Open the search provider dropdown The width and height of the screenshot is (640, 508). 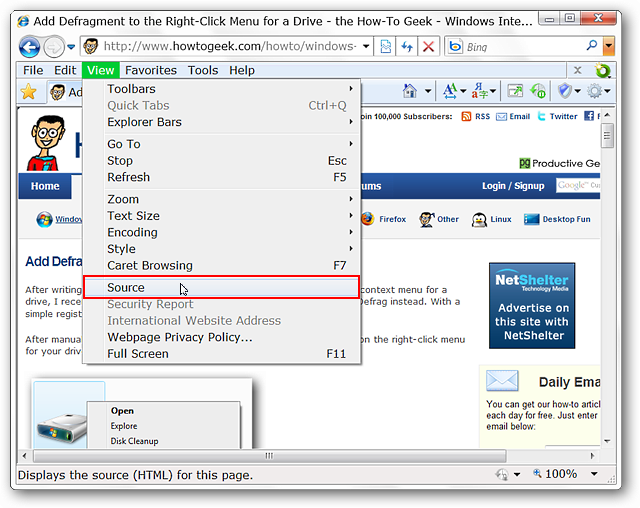(x=609, y=47)
